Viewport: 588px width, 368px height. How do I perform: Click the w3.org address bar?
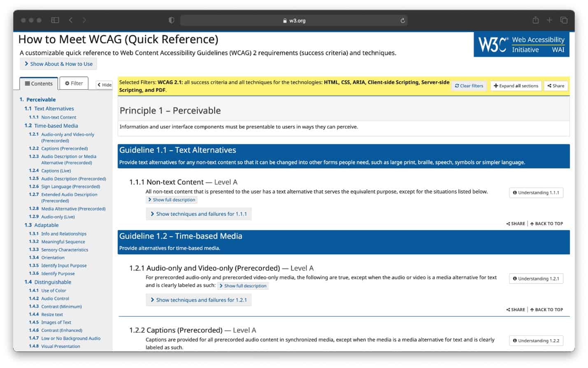click(294, 21)
